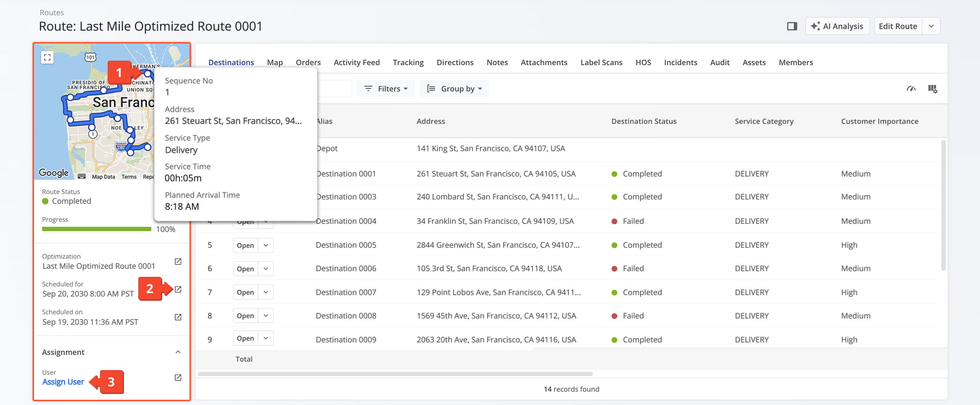Click the Open button for row 9
The width and height of the screenshot is (980, 405).
(x=245, y=339)
